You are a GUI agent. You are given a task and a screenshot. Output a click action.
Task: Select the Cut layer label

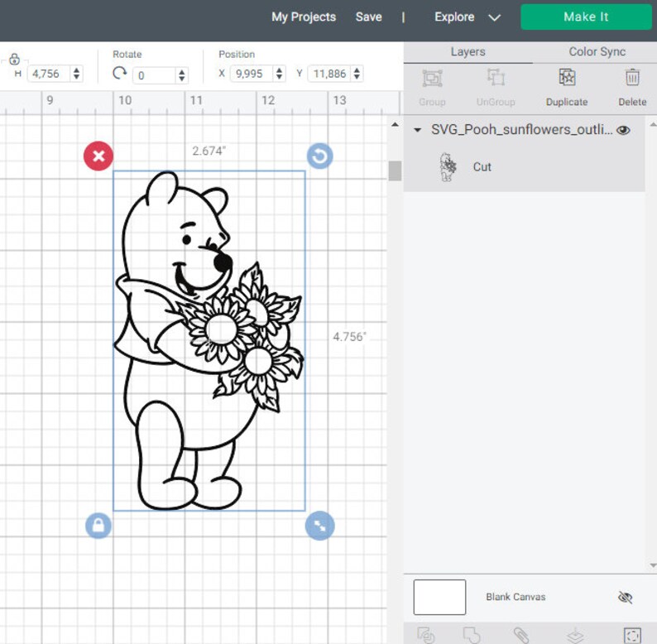pos(482,167)
